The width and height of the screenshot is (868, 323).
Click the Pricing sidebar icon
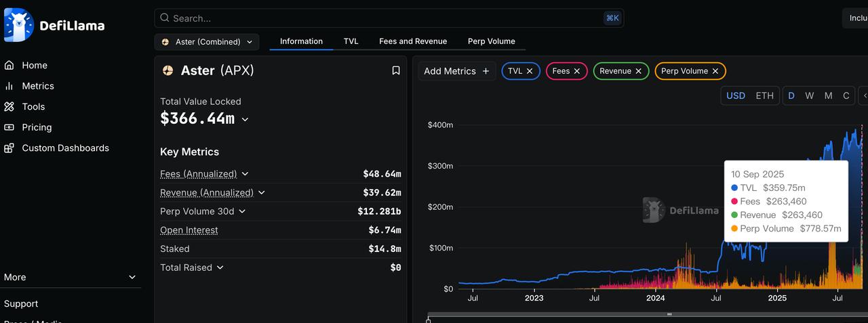[9, 127]
